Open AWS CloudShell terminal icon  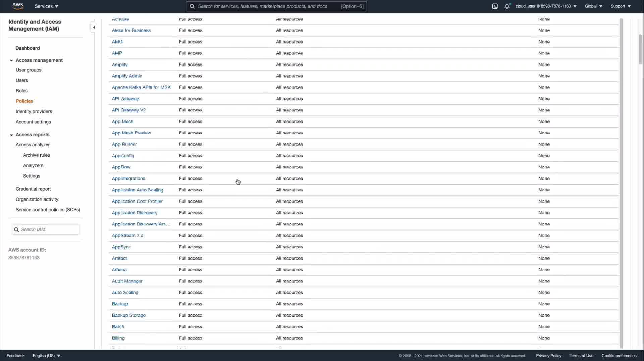coord(495,6)
